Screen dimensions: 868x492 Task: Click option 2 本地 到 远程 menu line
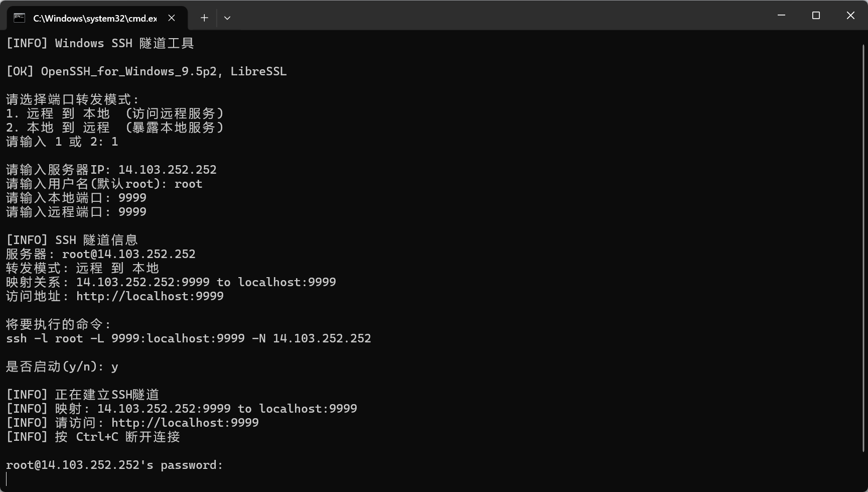tap(115, 128)
